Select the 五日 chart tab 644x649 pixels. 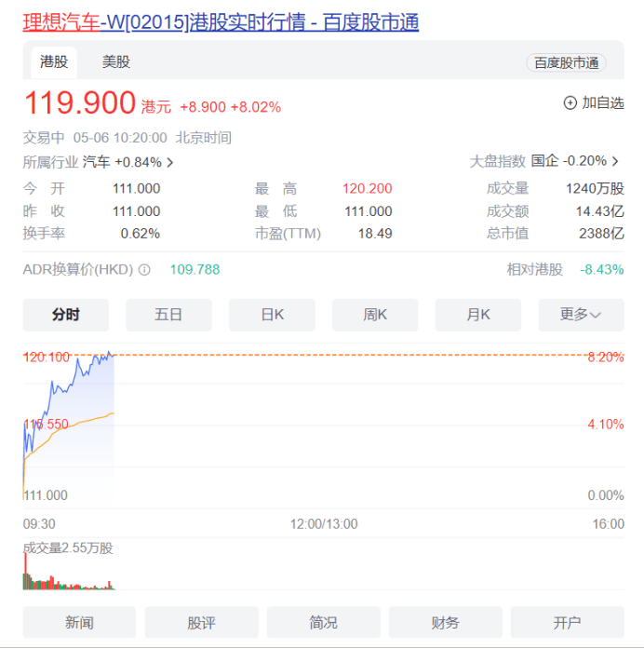pos(168,315)
